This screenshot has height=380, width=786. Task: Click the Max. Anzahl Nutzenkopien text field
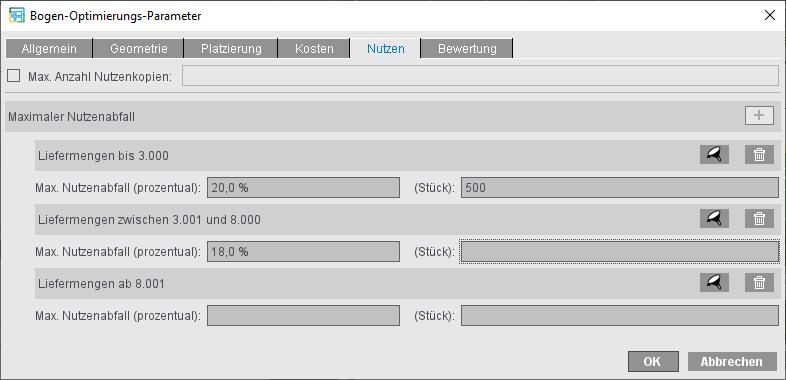click(x=480, y=76)
